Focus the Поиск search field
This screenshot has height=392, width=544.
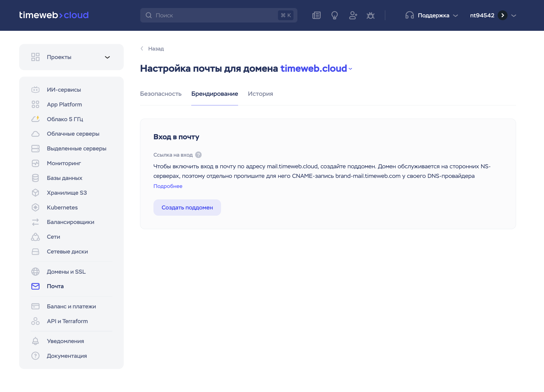(x=219, y=15)
